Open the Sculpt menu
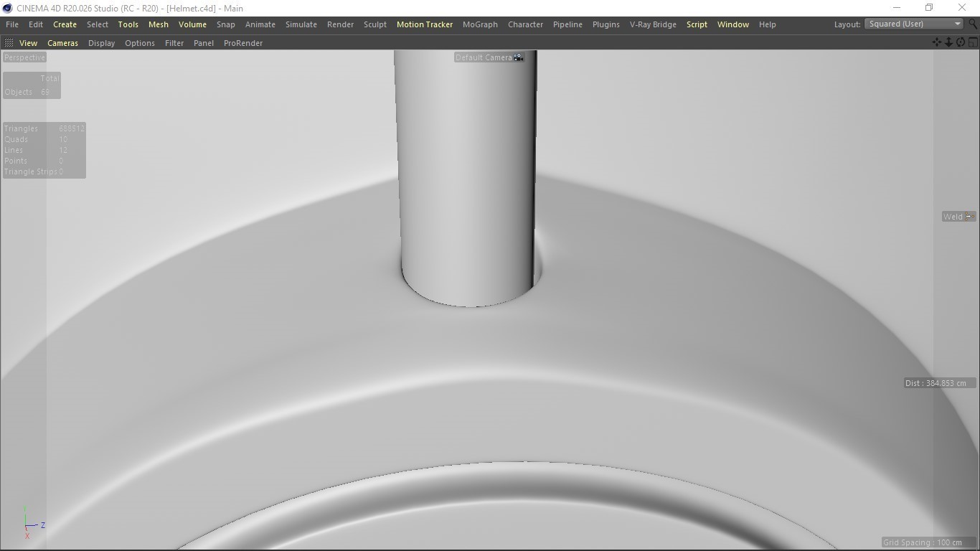The width and height of the screenshot is (980, 551). (x=374, y=24)
